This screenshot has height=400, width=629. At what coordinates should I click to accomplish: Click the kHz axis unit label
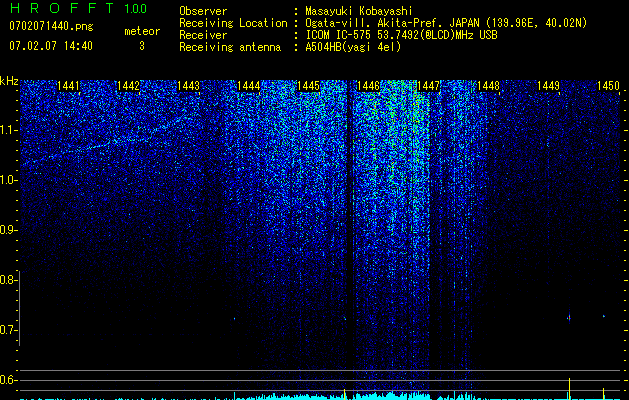click(x=9, y=81)
